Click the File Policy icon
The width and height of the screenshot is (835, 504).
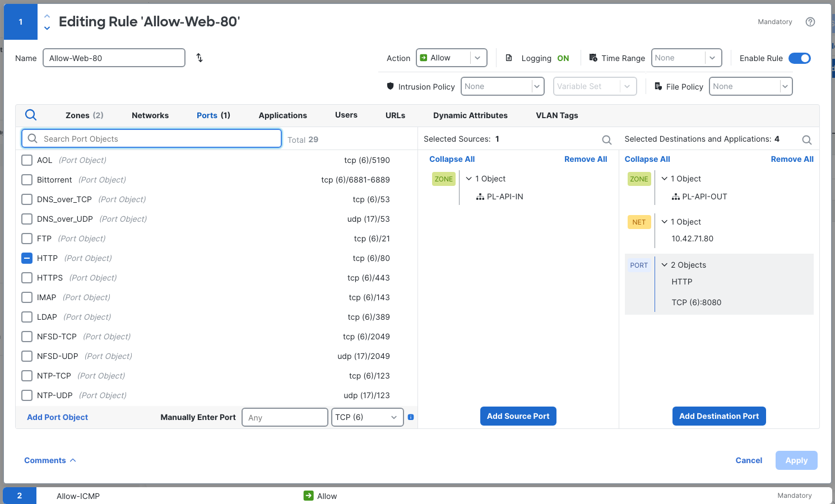click(x=658, y=86)
